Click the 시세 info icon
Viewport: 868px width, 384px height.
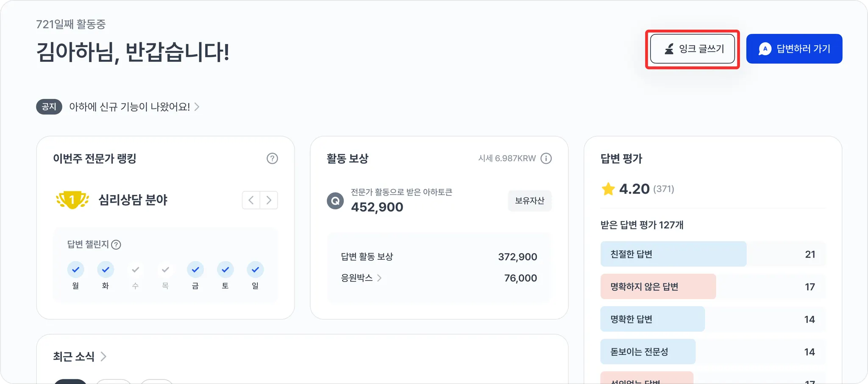[546, 159]
